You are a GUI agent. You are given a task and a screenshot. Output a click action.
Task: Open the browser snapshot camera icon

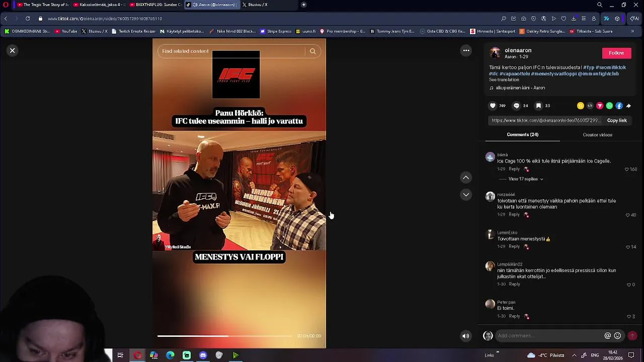tap(524, 19)
